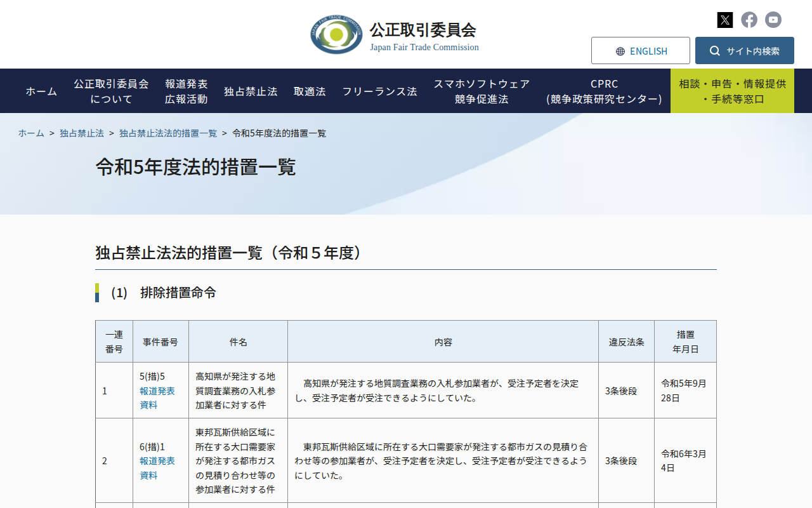Open 報道発表 広報活動 menu item

(187, 91)
